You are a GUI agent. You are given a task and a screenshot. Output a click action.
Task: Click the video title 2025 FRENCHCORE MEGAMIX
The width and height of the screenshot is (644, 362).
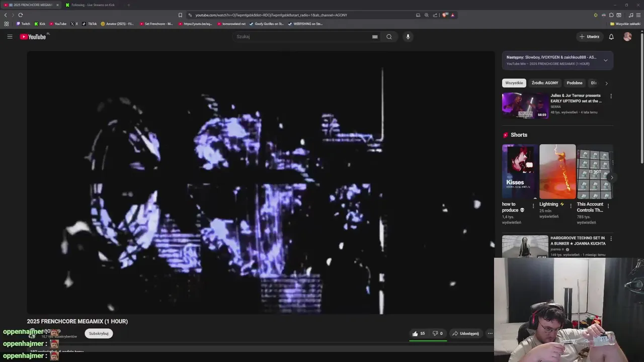[x=77, y=321]
